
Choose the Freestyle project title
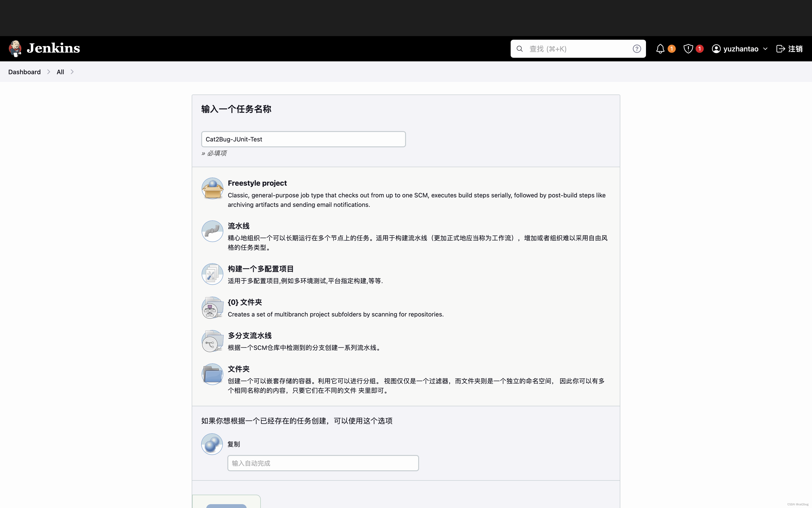click(x=257, y=183)
